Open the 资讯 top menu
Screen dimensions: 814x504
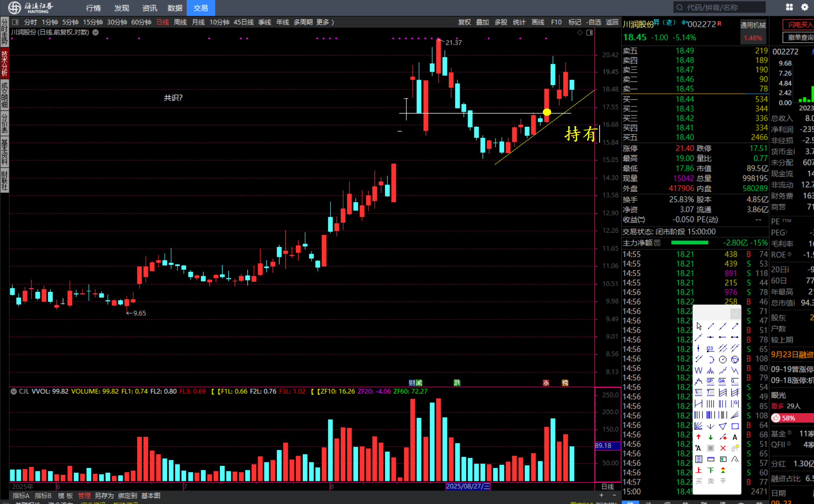pos(149,8)
